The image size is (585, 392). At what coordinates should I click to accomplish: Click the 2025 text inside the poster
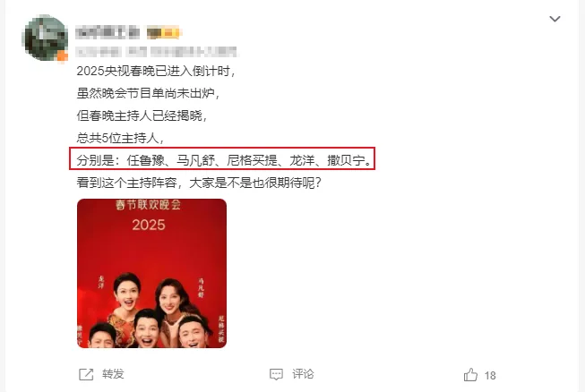click(149, 225)
